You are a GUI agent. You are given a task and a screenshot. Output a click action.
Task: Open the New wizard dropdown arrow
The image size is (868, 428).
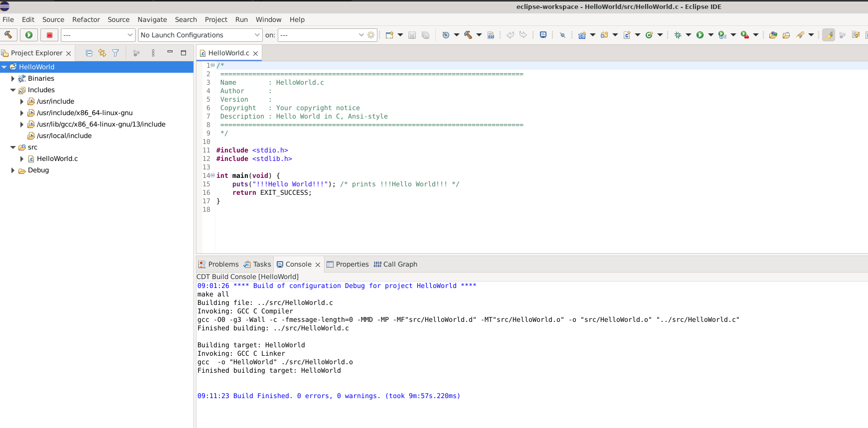click(x=400, y=35)
